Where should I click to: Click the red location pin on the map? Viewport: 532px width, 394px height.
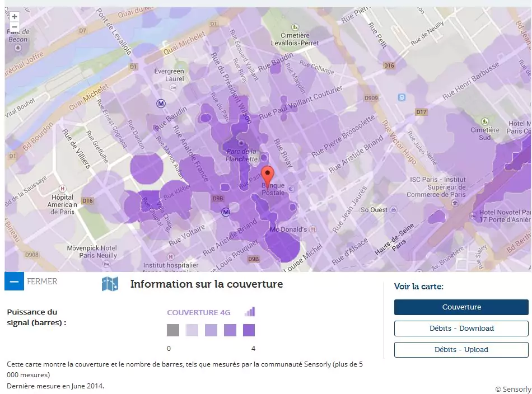268,176
